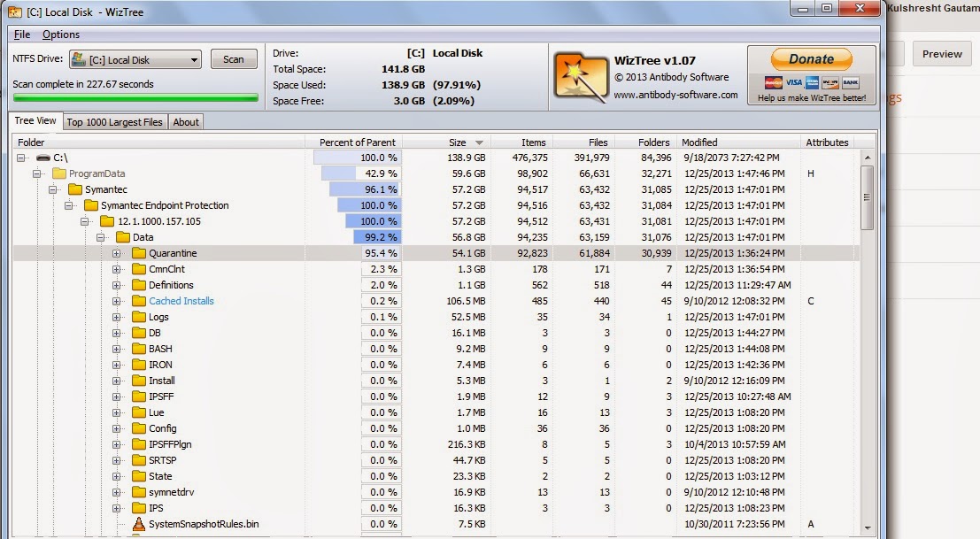Click the WizTree wizard logo icon
This screenshot has height=539, width=980.
pos(582,78)
